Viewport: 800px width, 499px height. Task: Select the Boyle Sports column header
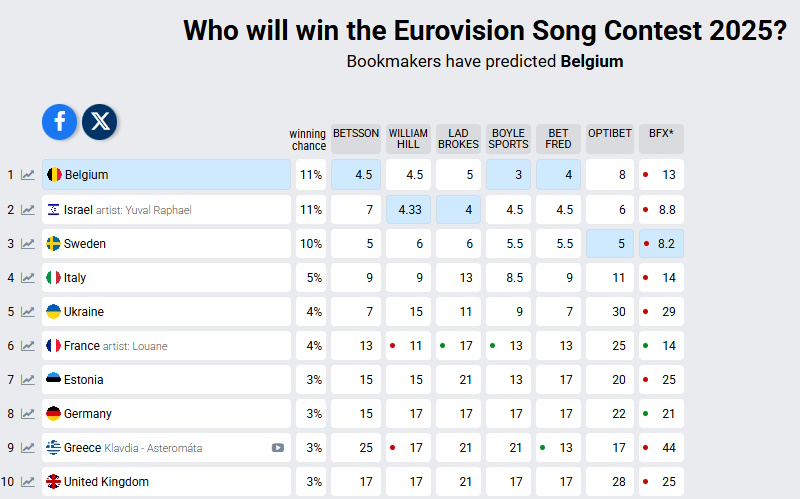click(508, 138)
